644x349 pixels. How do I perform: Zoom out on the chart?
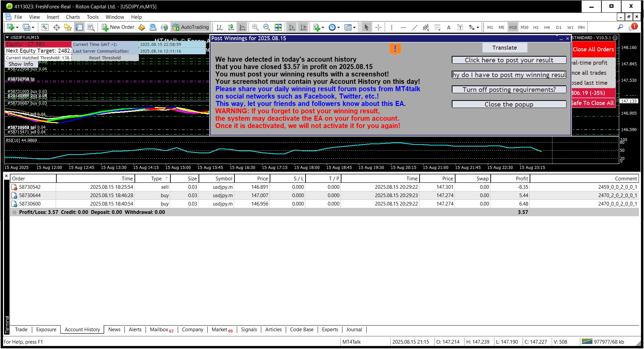point(267,27)
